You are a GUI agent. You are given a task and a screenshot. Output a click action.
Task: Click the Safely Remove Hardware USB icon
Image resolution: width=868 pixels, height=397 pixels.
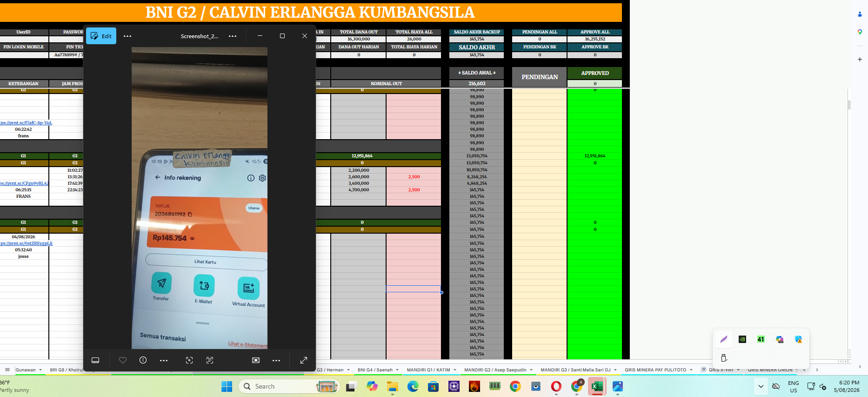[724, 358]
